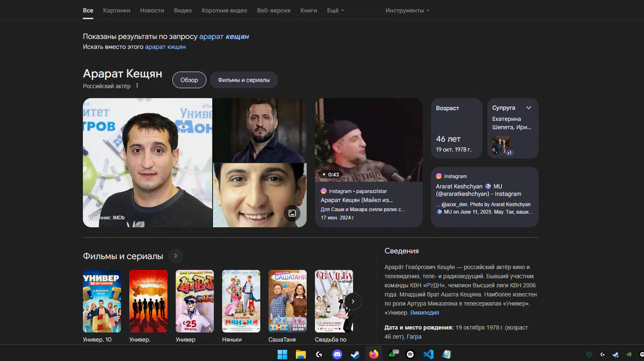Click the СашаТаня title under the poster

(x=282, y=339)
